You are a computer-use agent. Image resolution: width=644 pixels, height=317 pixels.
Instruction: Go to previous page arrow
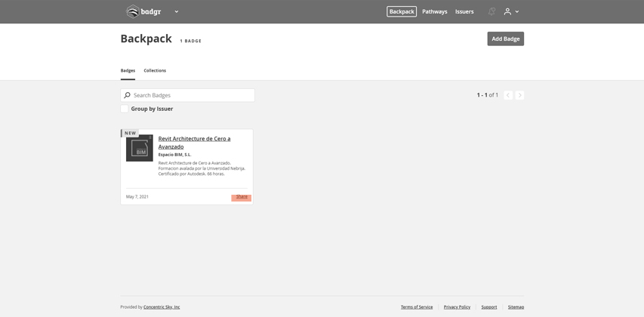tap(508, 95)
